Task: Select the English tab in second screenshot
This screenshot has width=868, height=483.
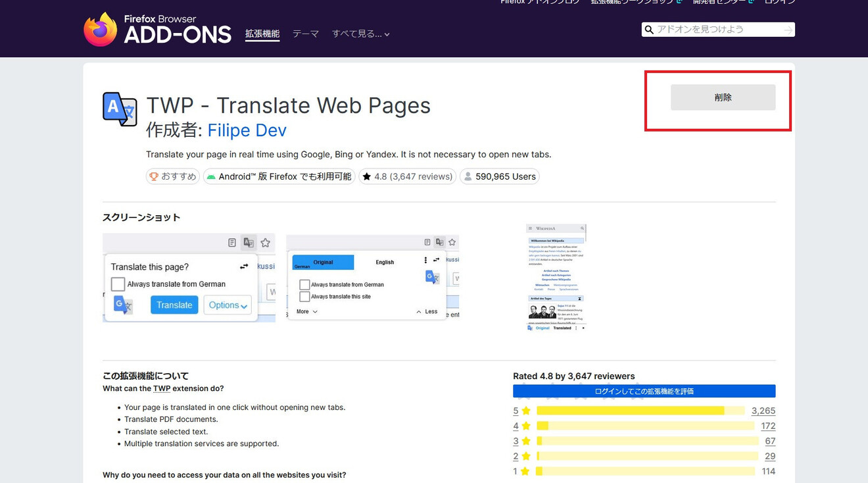Action: (385, 262)
